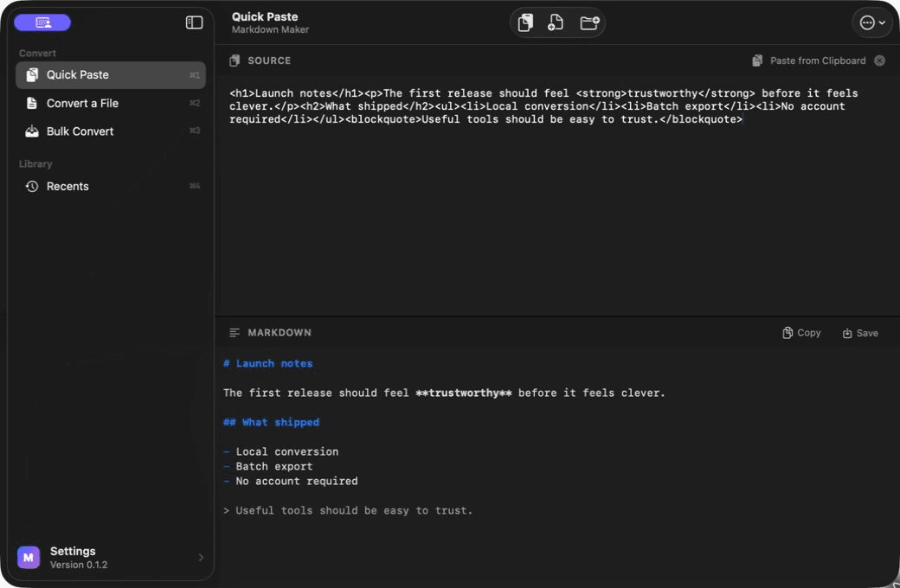Viewport: 900px width, 588px height.
Task: Click the '# Launch notes' heading text
Action: pyautogui.click(x=268, y=364)
